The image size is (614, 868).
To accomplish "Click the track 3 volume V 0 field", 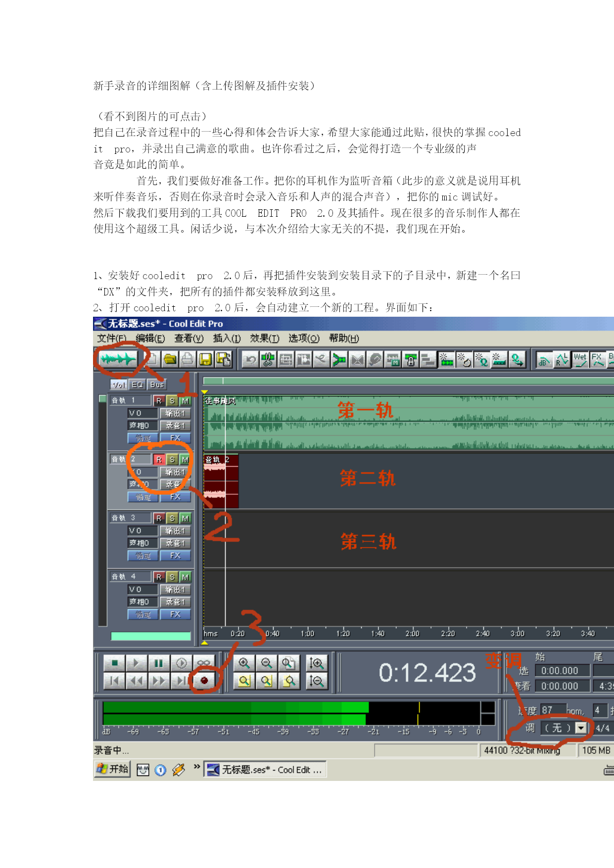I will pyautogui.click(x=142, y=531).
